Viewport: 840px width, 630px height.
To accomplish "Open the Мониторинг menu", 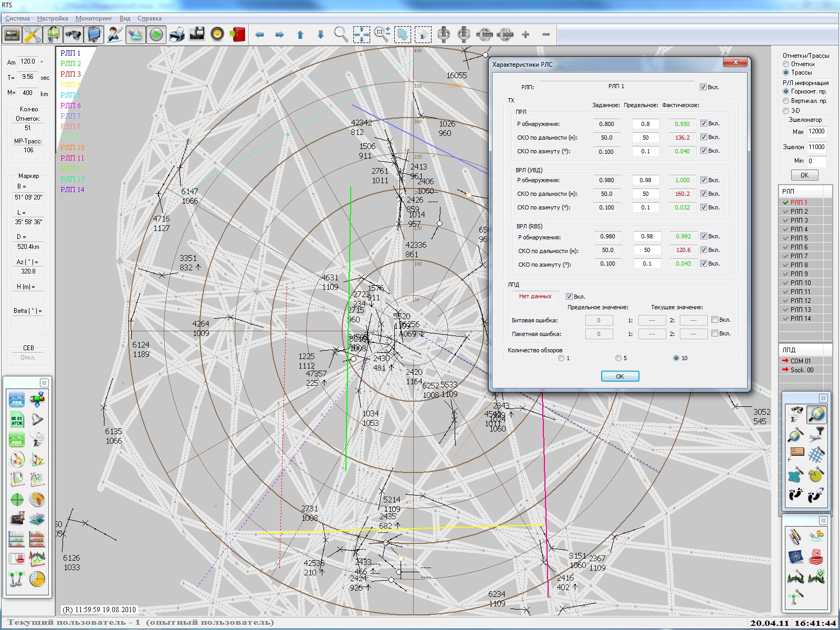I will click(x=94, y=18).
